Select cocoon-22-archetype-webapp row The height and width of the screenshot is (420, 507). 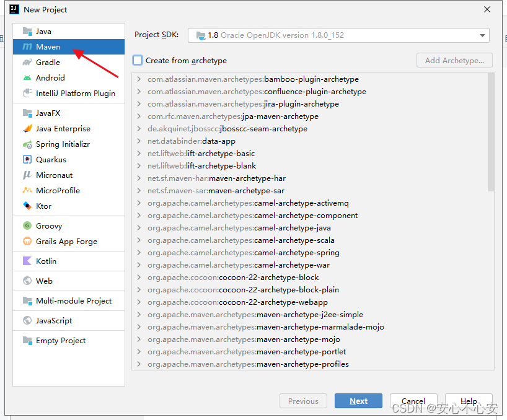[x=310, y=302]
